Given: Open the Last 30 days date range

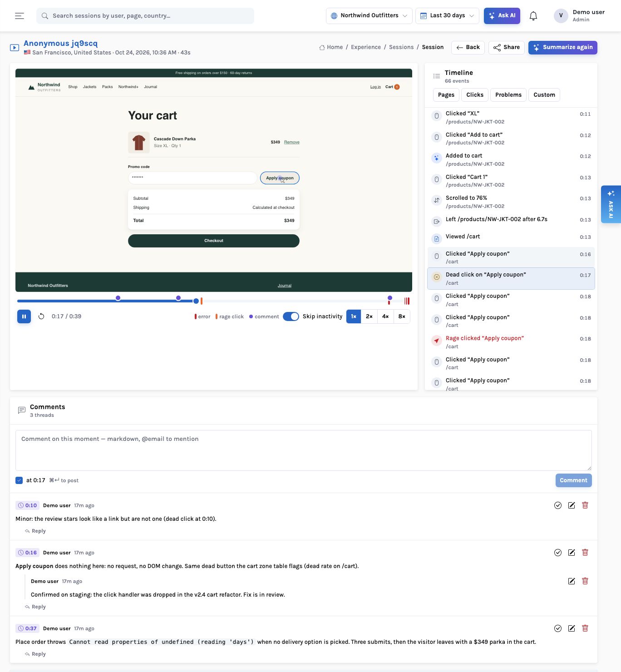Looking at the screenshot, I should pos(447,16).
